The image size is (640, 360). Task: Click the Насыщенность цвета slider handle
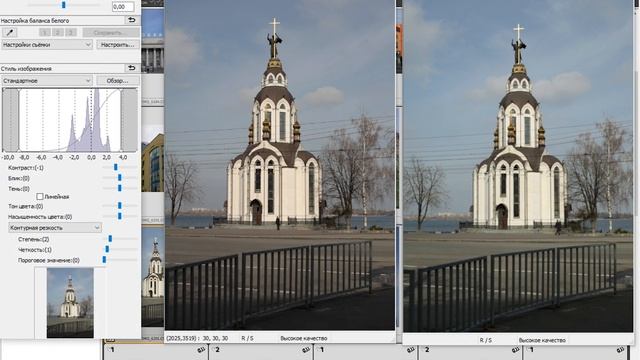[x=120, y=216]
